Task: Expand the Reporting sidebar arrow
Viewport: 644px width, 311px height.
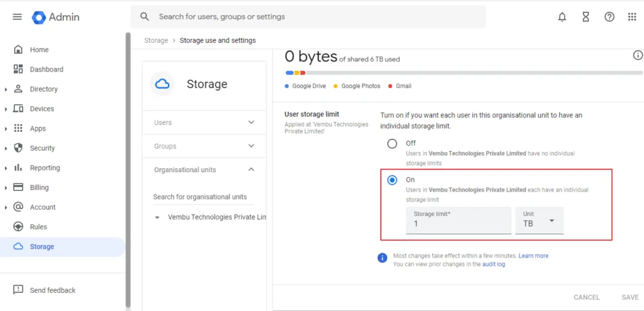Action: coord(6,168)
